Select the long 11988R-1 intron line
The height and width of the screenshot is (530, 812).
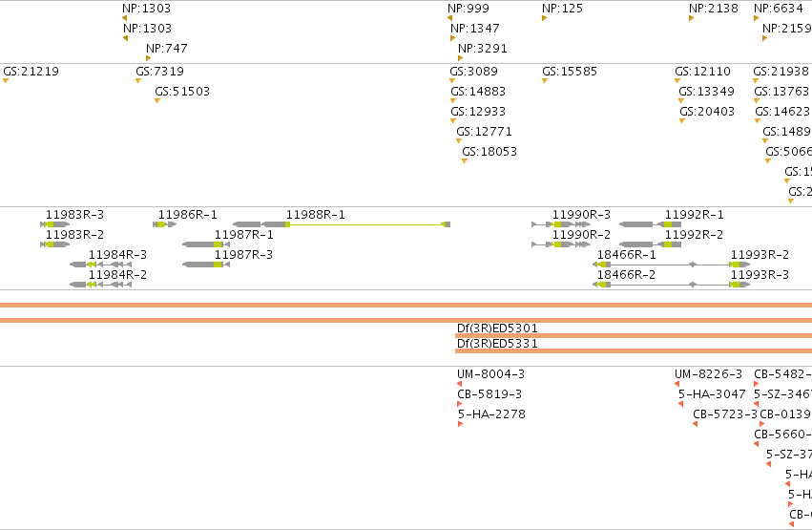tap(365, 224)
